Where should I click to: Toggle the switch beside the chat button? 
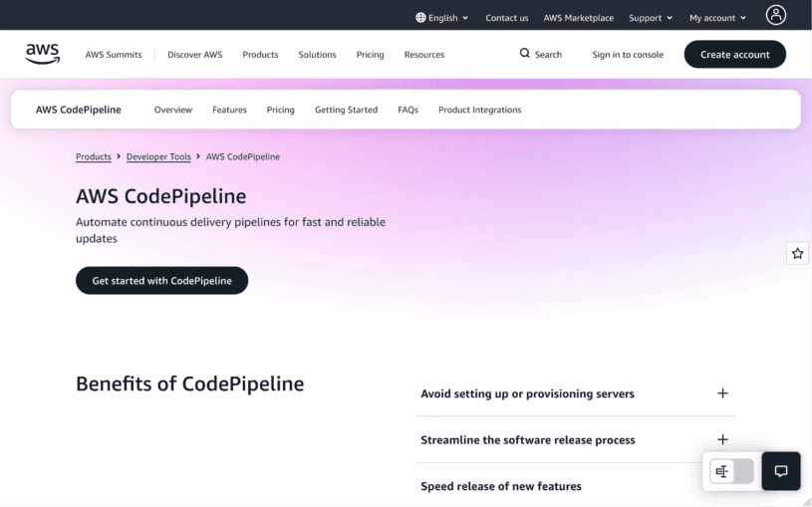click(731, 471)
